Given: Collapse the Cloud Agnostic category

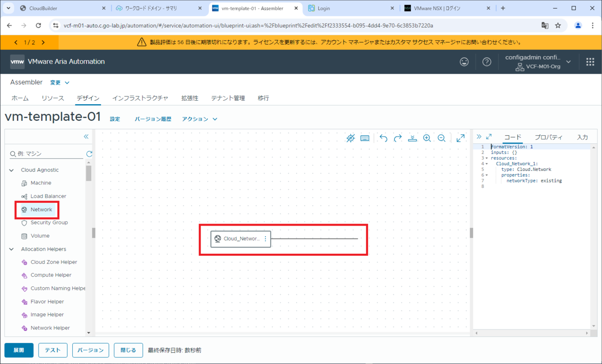Looking at the screenshot, I should pyautogui.click(x=12, y=170).
